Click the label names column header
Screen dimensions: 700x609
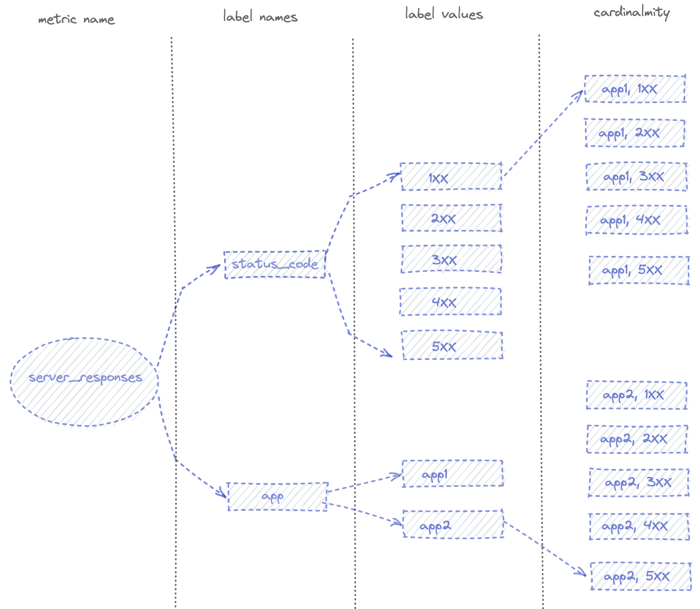click(x=261, y=16)
